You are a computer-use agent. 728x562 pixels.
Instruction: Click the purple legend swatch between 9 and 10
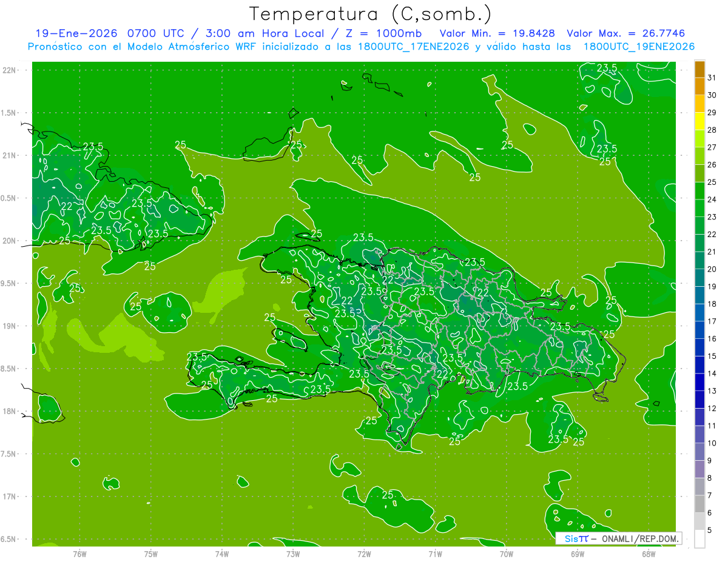(699, 452)
